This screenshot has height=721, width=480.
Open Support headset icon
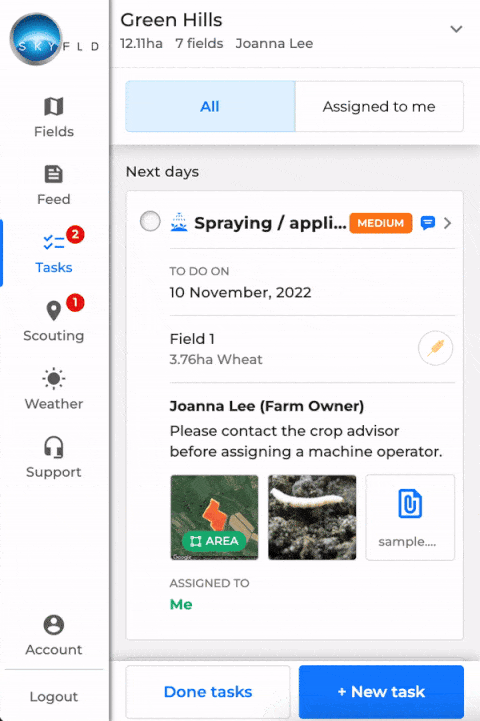point(54,447)
